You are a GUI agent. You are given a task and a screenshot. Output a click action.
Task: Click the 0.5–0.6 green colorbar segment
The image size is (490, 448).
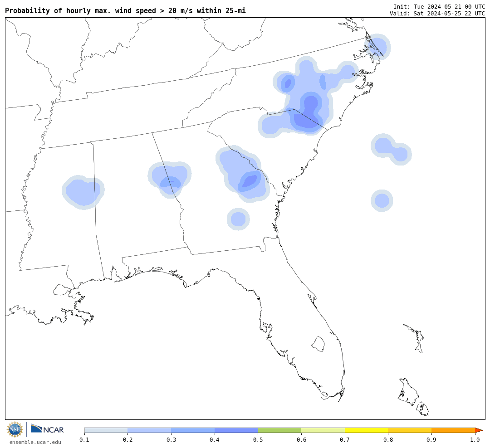coord(279,430)
